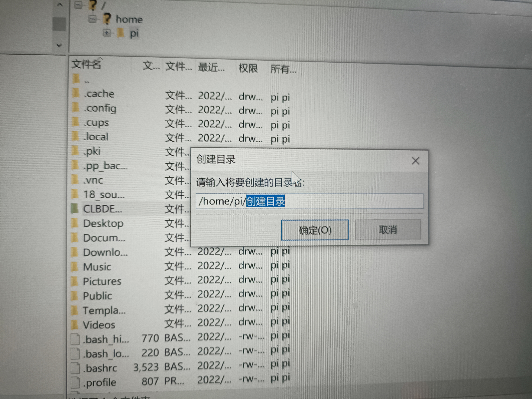Select the Videos folder row
This screenshot has height=399, width=532.
point(99,325)
